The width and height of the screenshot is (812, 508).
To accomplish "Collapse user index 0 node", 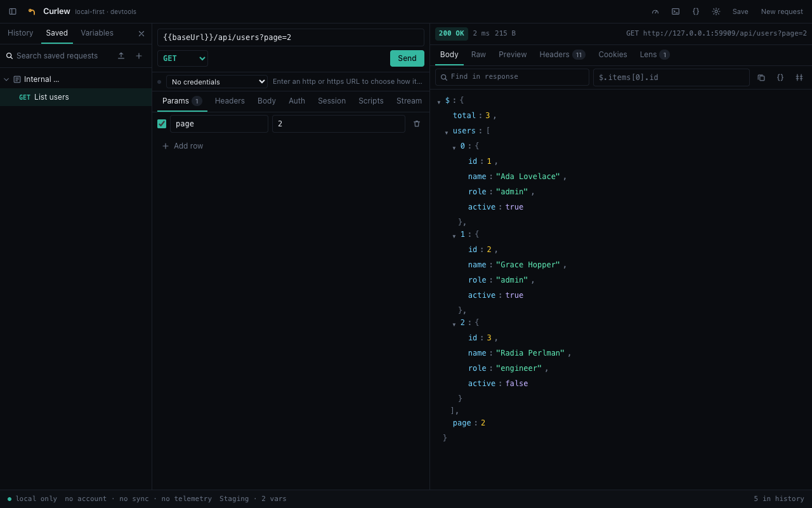I will pos(454,147).
